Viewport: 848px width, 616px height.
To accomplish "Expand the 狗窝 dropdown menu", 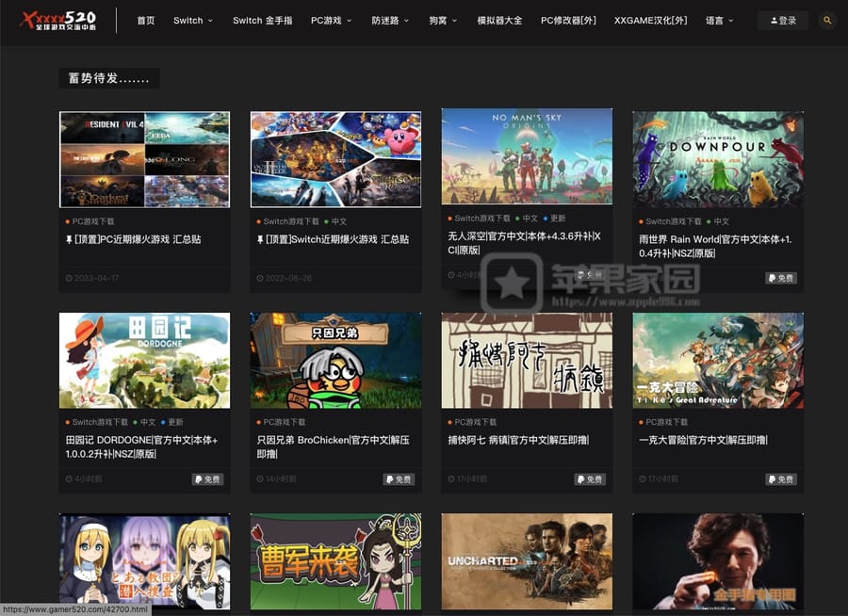I will 443,21.
